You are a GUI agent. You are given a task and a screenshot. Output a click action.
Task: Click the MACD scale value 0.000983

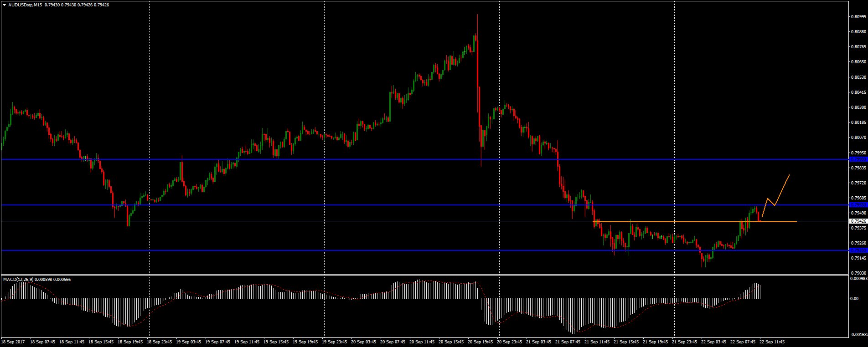(x=858, y=278)
